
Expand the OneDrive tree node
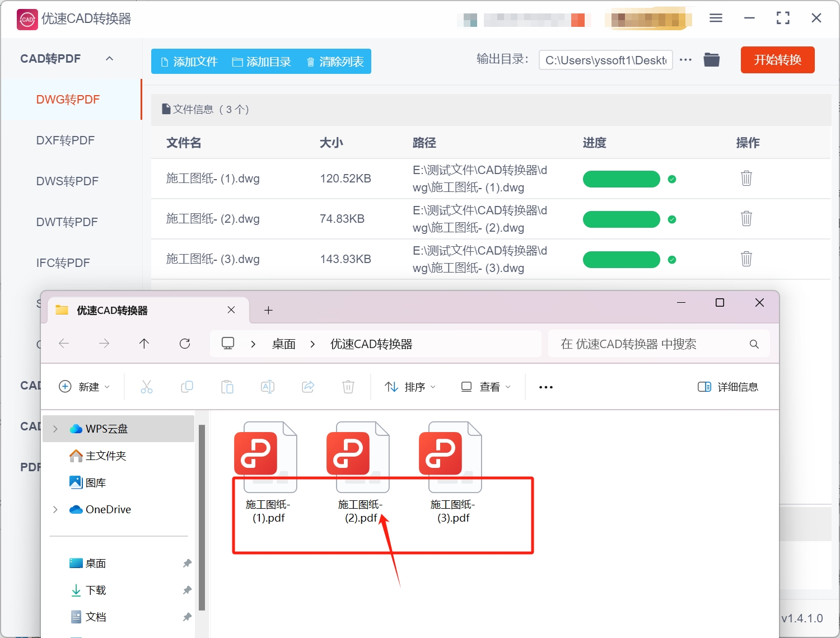click(55, 509)
